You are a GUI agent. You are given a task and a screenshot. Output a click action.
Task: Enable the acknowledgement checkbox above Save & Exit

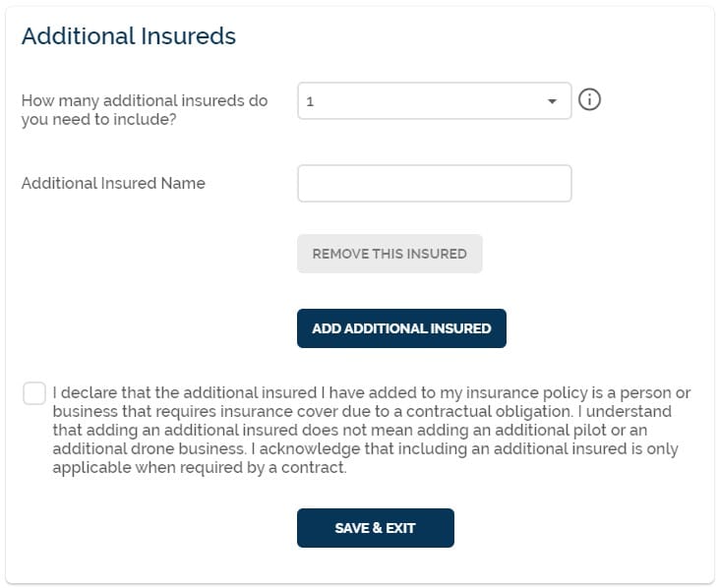coord(34,393)
